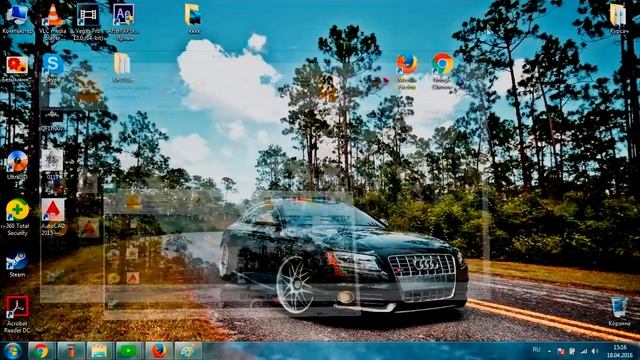Open the folder with the picture thumbnail
The width and height of the screenshot is (640, 360).
[x=193, y=19]
